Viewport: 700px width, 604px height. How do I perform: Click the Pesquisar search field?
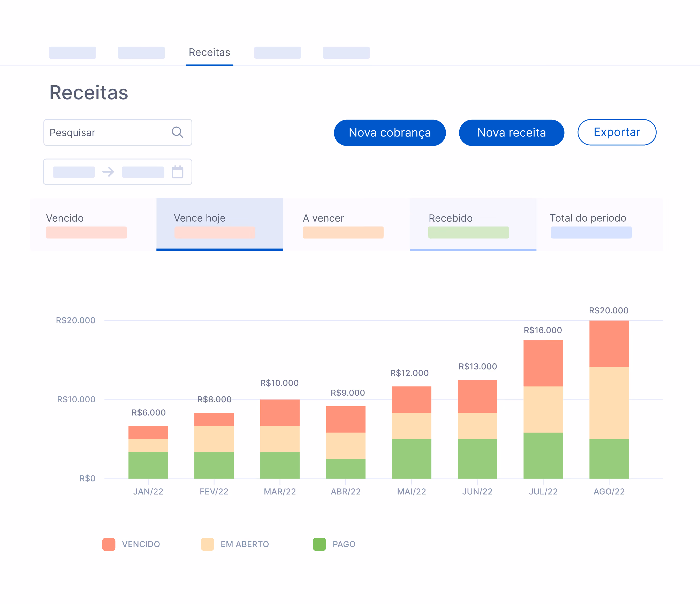(118, 132)
